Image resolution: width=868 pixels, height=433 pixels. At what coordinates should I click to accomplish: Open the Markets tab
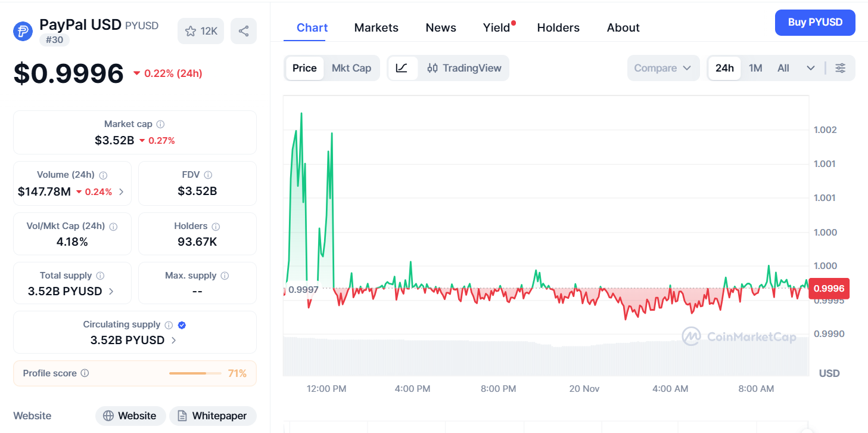click(376, 27)
